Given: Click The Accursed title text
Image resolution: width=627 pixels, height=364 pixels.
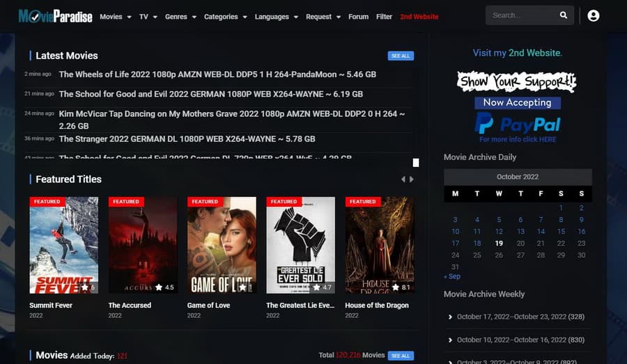Looking at the screenshot, I should (x=130, y=306).
